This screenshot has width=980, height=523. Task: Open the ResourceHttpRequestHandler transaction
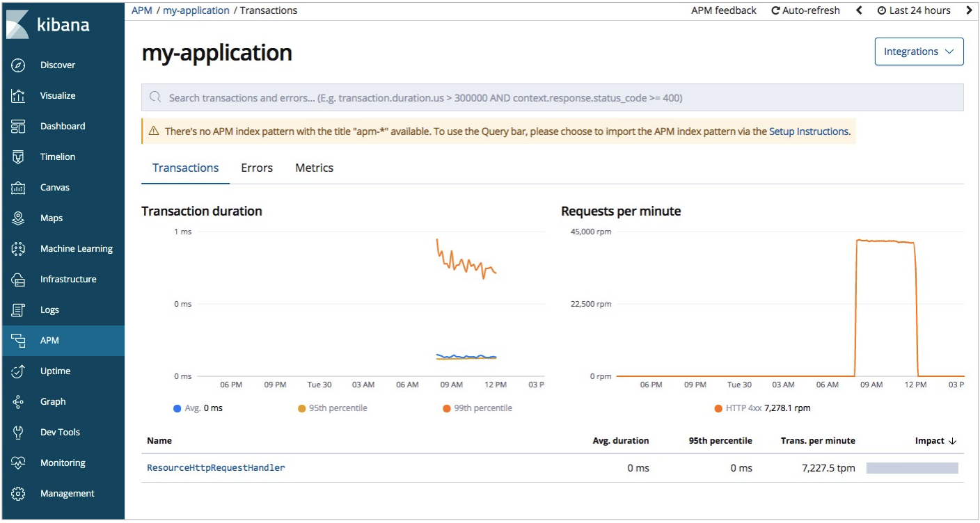pos(216,468)
